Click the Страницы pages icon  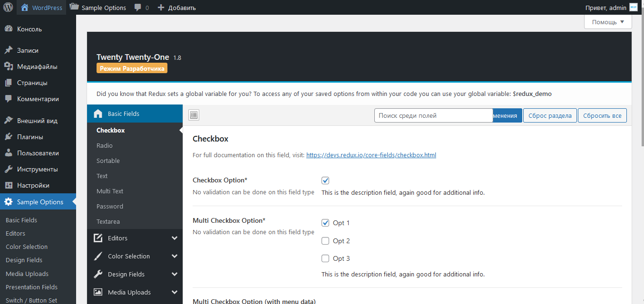coord(8,83)
